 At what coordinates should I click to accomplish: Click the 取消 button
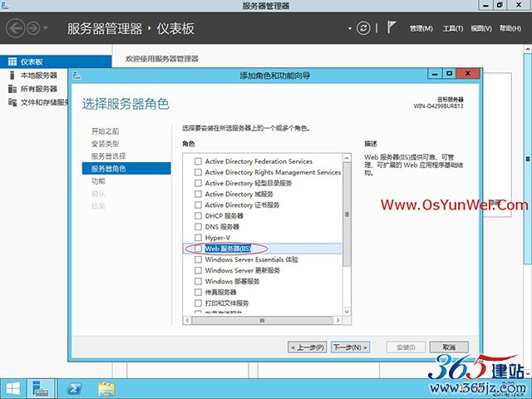coord(449,347)
